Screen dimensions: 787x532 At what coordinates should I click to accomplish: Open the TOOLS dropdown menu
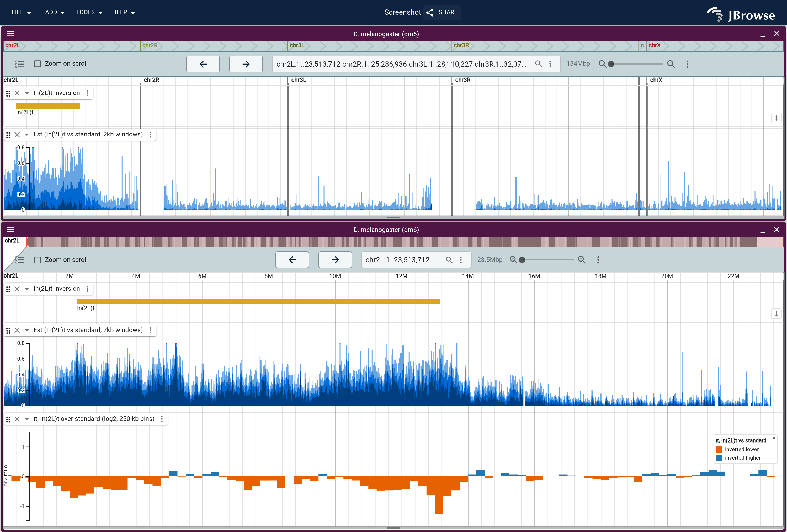(x=89, y=12)
